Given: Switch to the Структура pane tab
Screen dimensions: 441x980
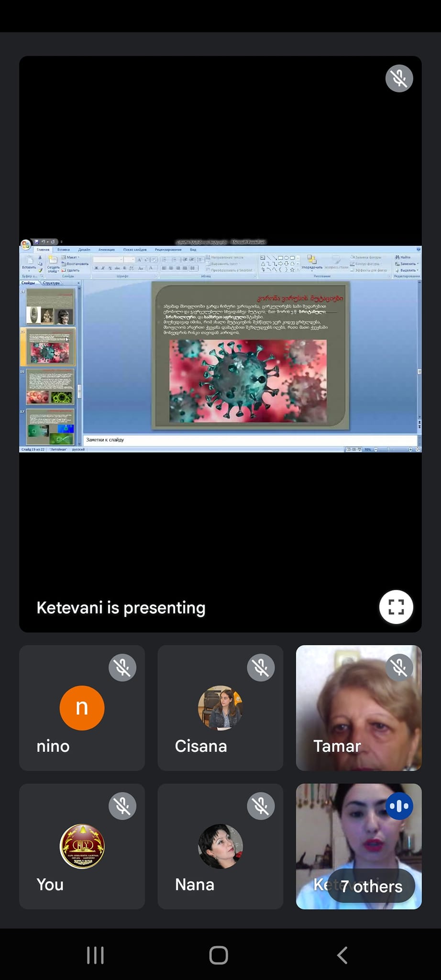Looking at the screenshot, I should [x=51, y=283].
